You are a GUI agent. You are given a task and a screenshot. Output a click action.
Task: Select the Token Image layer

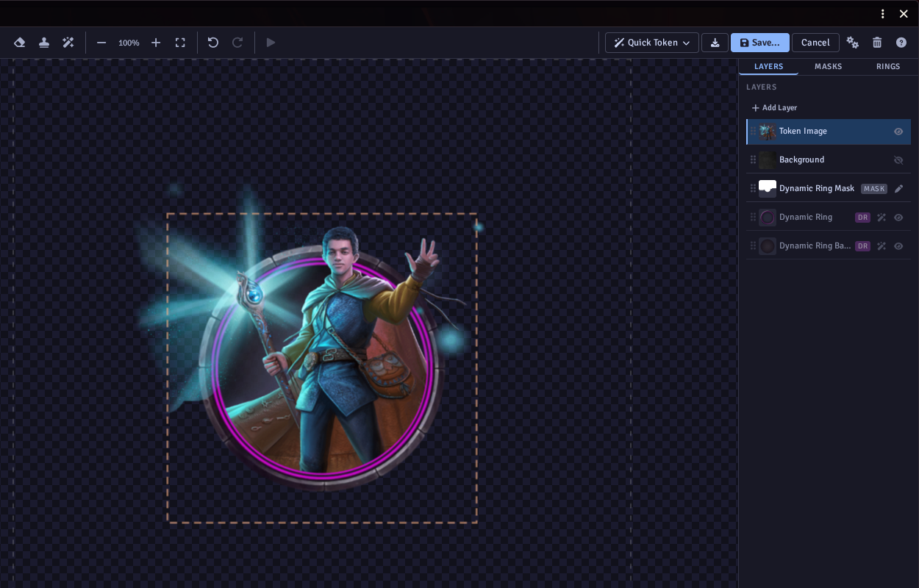pos(829,132)
